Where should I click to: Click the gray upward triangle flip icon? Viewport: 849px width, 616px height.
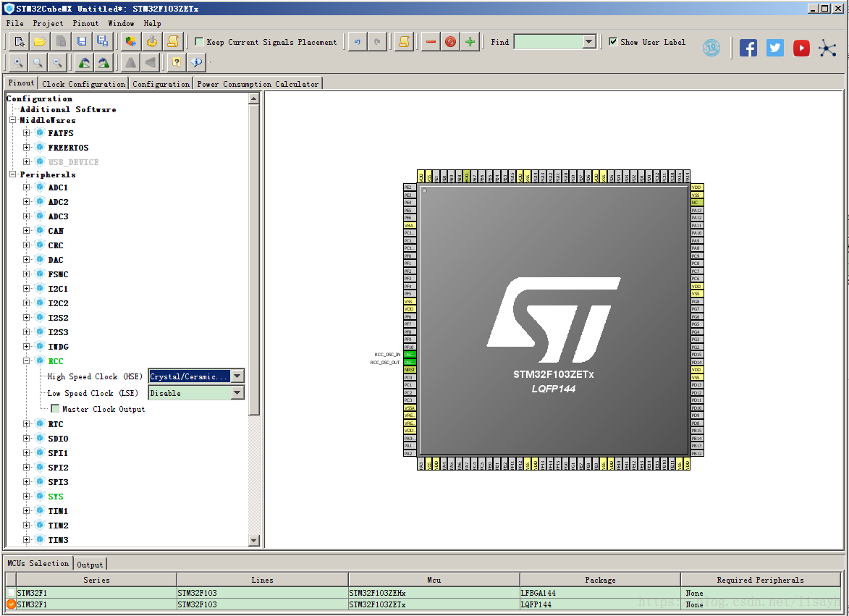130,63
